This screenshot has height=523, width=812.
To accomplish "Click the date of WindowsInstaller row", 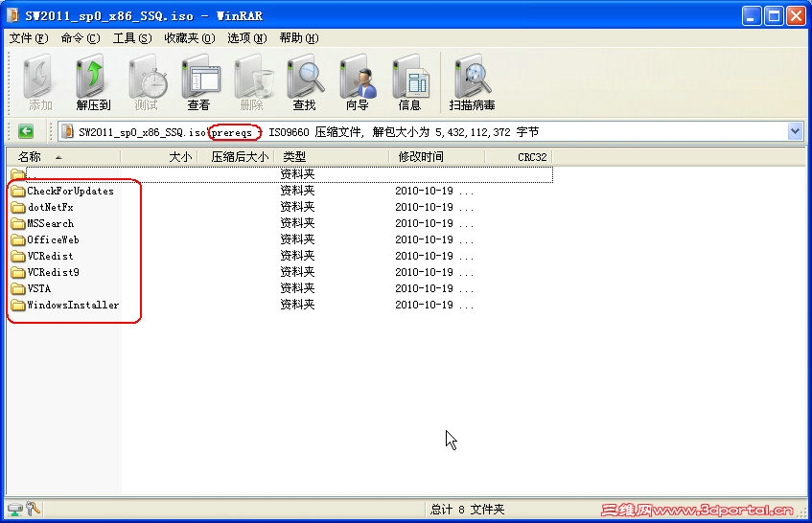I will 434,306.
